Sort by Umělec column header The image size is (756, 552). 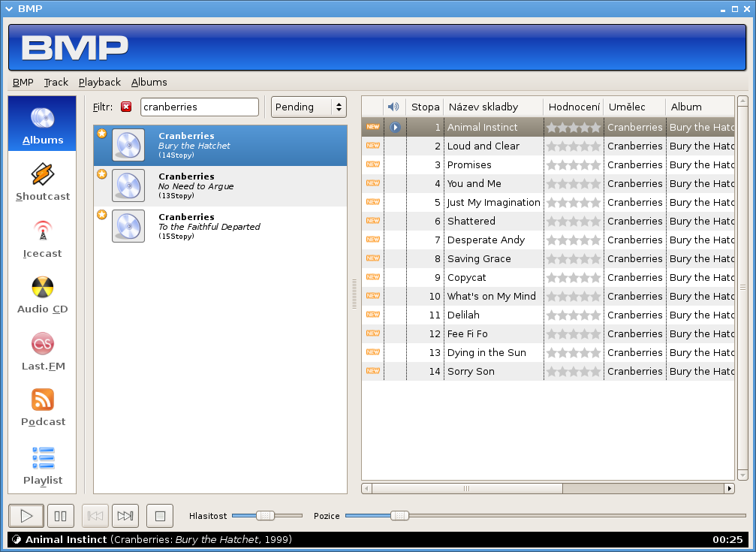coord(634,107)
